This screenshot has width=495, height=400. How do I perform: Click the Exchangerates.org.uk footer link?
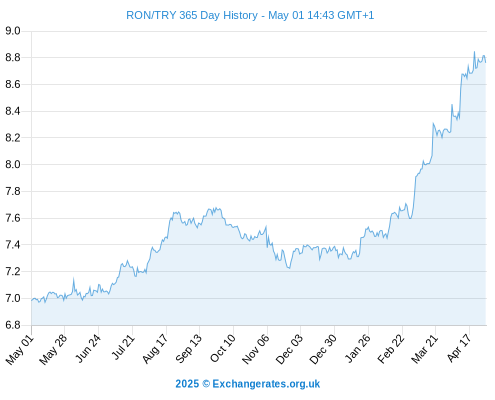click(266, 384)
